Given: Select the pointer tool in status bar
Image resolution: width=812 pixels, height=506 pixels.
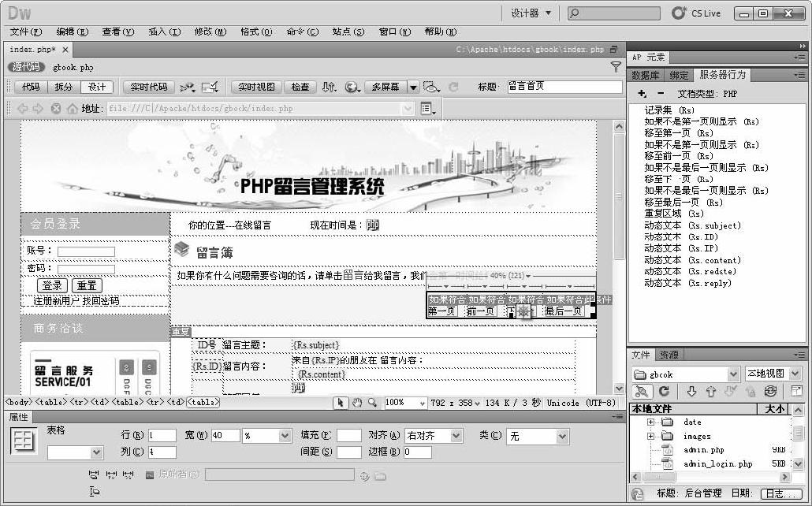Looking at the screenshot, I should (x=341, y=403).
